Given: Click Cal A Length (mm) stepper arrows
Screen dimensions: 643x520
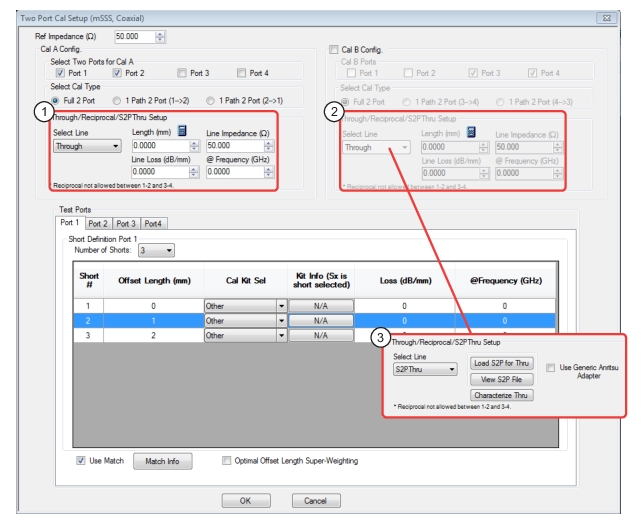Looking at the screenshot, I should [x=194, y=146].
